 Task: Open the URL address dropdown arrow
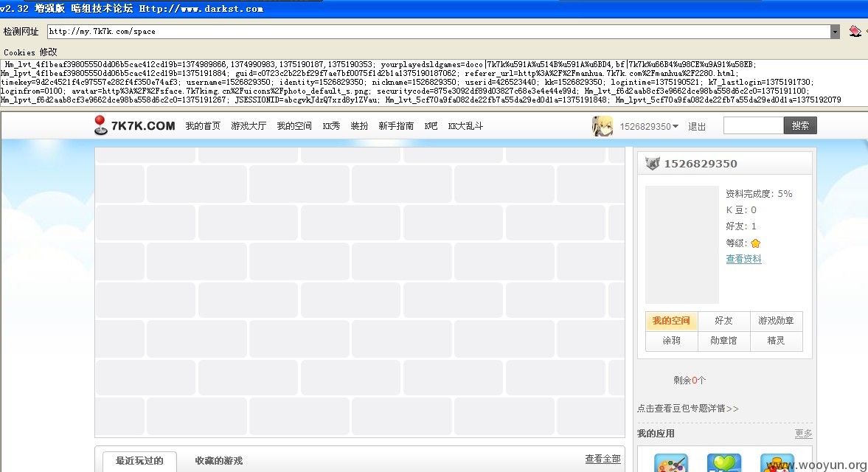pyautogui.click(x=835, y=32)
